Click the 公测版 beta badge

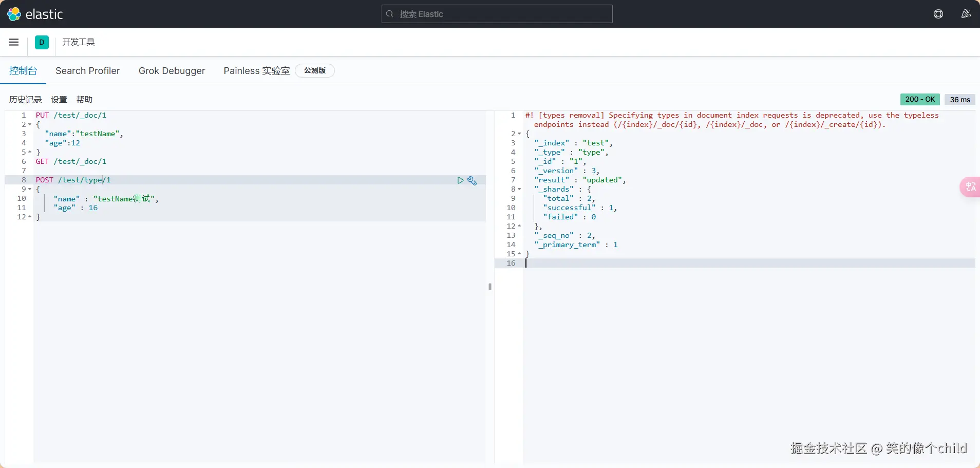pos(315,71)
